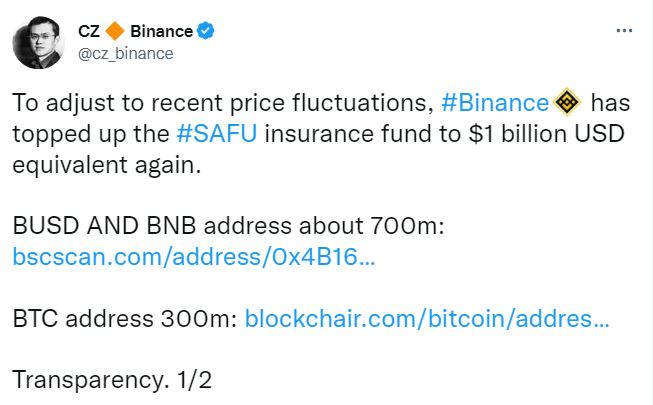
Task: Click the Binance logo emoji after hashtag
Action: [x=567, y=102]
